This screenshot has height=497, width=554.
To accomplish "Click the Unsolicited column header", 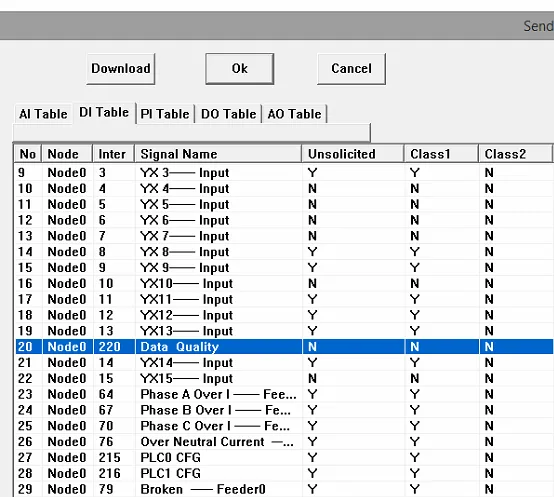I will pos(353,154).
